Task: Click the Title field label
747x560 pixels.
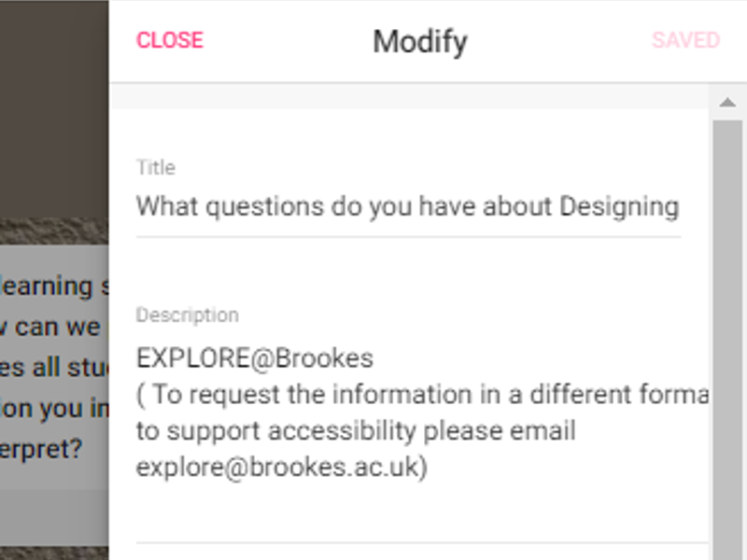Action: pos(156,168)
